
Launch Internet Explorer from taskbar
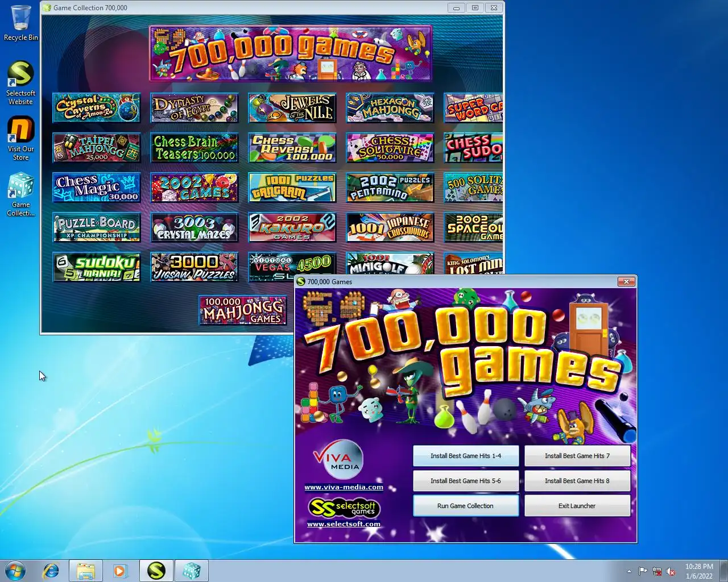[x=51, y=571]
